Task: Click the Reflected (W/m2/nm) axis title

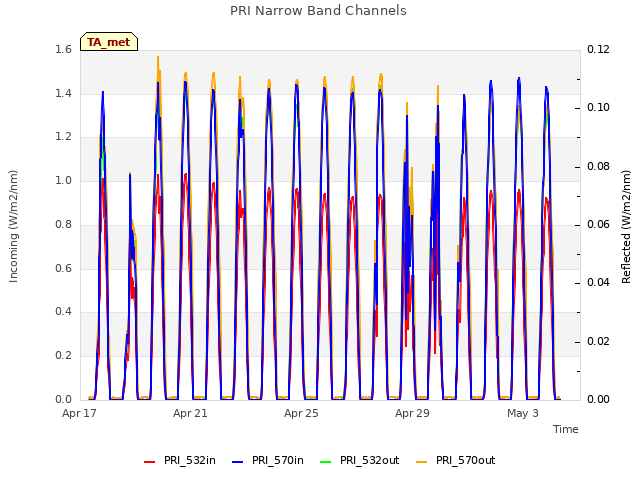Action: (x=626, y=227)
